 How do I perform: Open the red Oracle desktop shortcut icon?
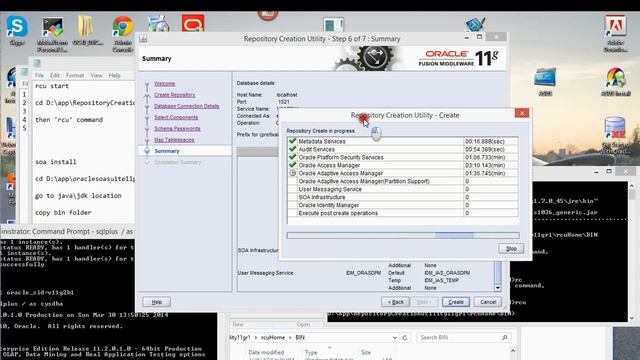point(193,24)
